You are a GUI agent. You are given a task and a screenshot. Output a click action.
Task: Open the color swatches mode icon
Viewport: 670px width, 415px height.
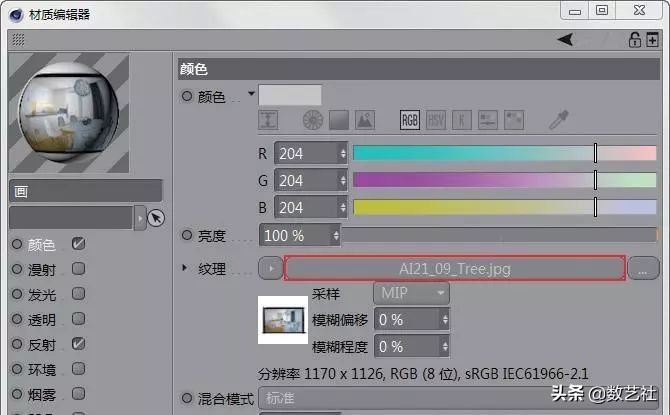coord(514,120)
